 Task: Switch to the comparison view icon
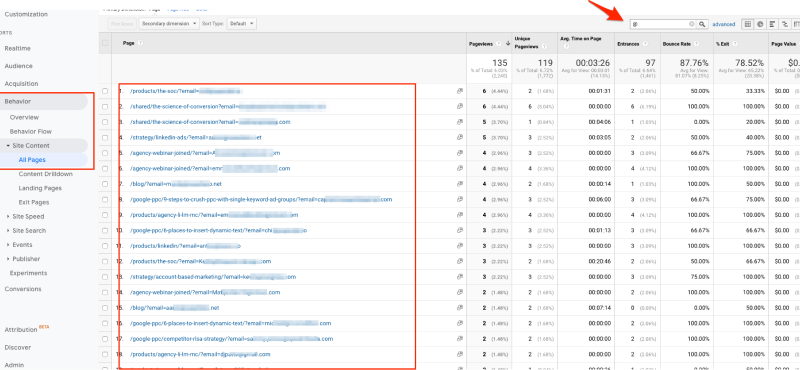pos(784,24)
